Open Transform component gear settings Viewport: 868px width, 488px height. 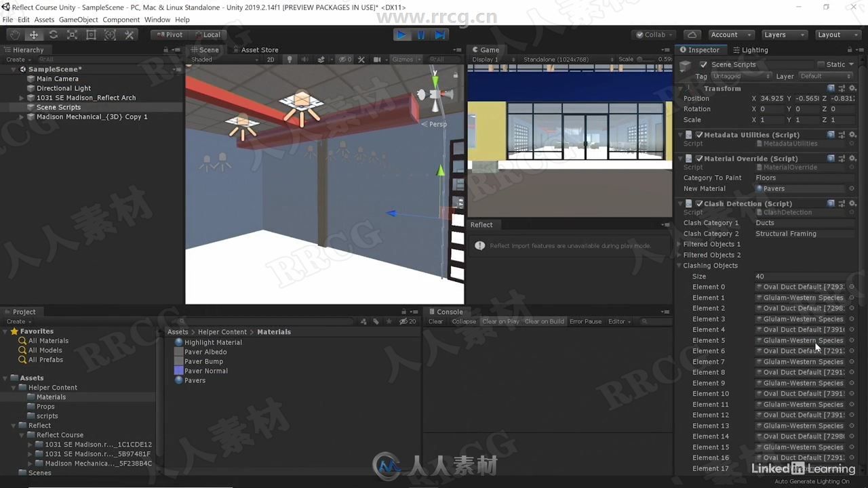(x=852, y=89)
